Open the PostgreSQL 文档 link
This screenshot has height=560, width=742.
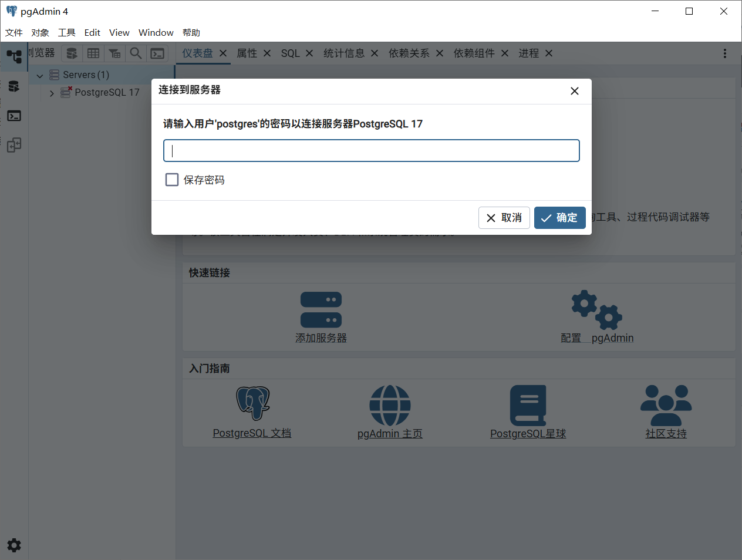[x=252, y=433]
